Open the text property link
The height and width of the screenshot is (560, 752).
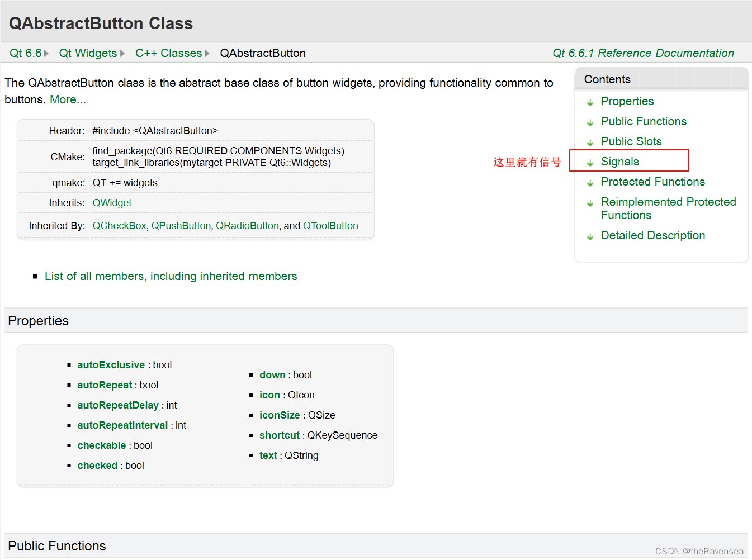(x=268, y=455)
